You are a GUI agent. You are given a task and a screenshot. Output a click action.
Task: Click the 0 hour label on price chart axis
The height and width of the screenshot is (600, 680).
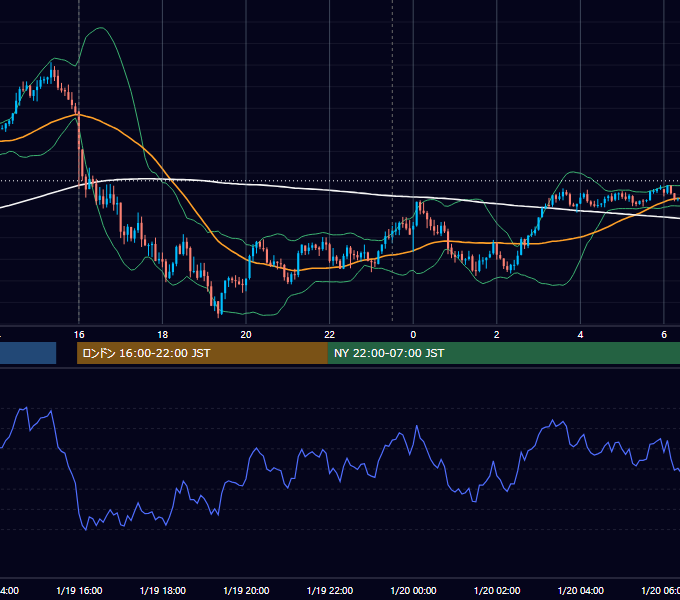click(x=413, y=335)
